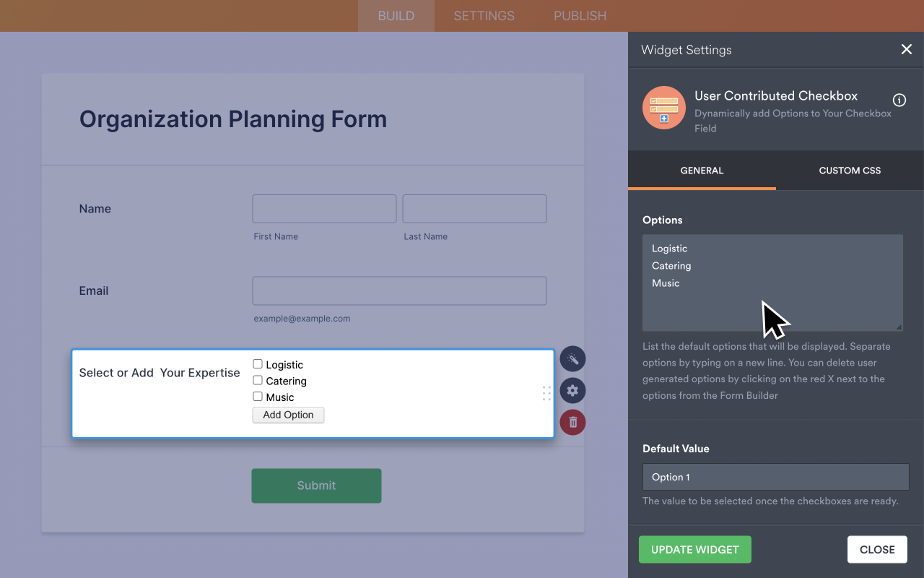Screen dimensions: 924x578
Task: Click the UPDATE WIDGET button
Action: point(694,549)
